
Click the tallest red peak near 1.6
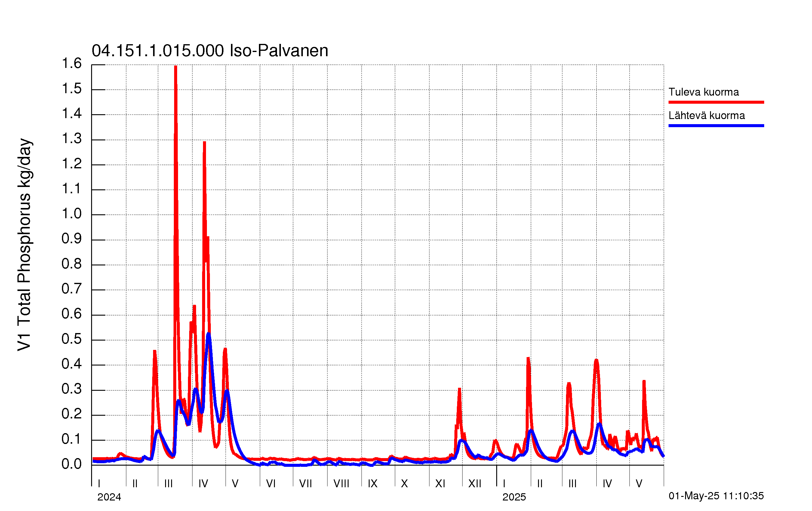pyautogui.click(x=176, y=67)
